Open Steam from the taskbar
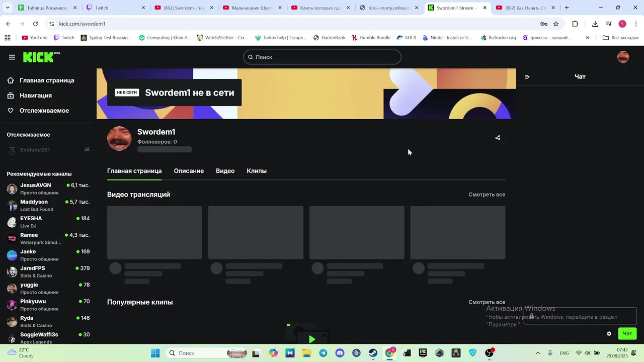The image size is (644, 362). click(x=373, y=353)
